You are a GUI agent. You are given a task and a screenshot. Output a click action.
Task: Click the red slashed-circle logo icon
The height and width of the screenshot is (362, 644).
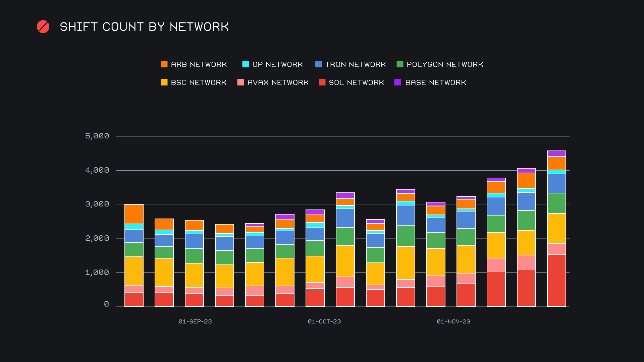43,27
